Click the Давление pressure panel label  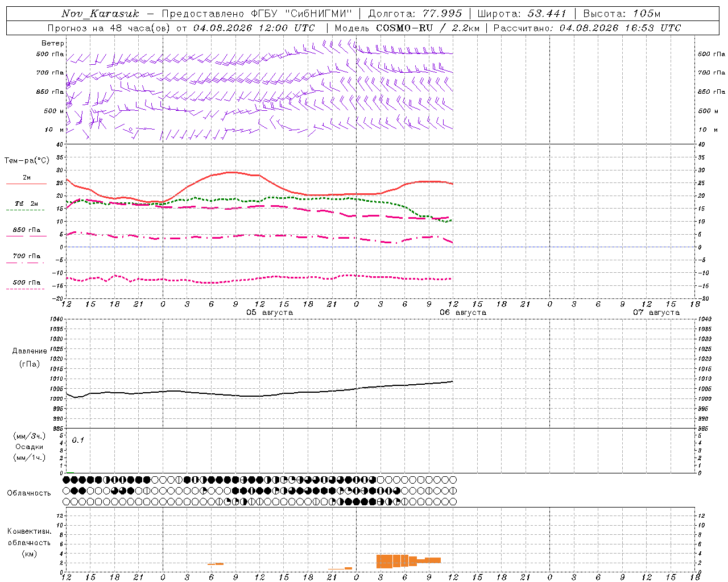coord(30,351)
